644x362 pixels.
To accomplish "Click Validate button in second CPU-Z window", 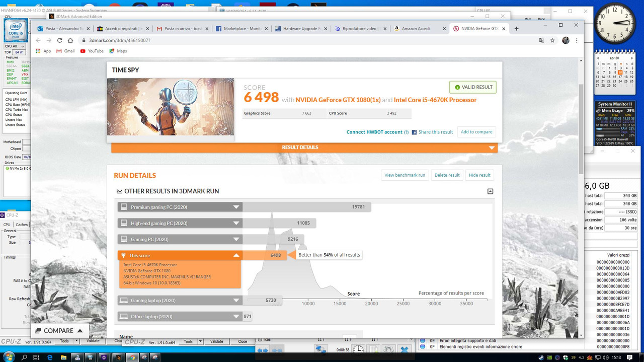I will (217, 341).
